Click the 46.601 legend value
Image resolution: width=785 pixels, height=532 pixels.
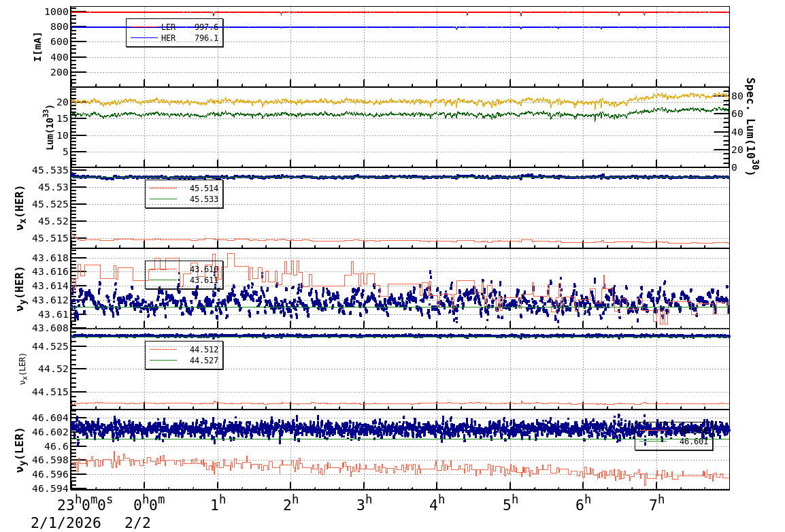[x=694, y=442]
